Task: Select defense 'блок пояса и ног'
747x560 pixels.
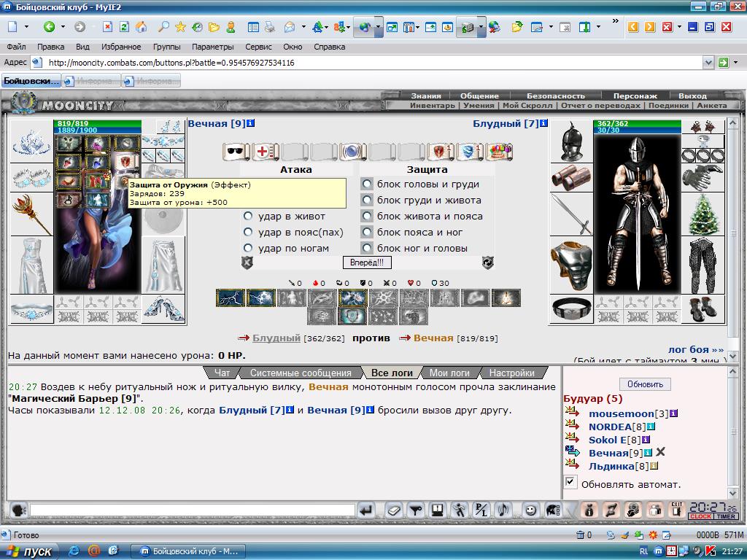Action: (366, 232)
